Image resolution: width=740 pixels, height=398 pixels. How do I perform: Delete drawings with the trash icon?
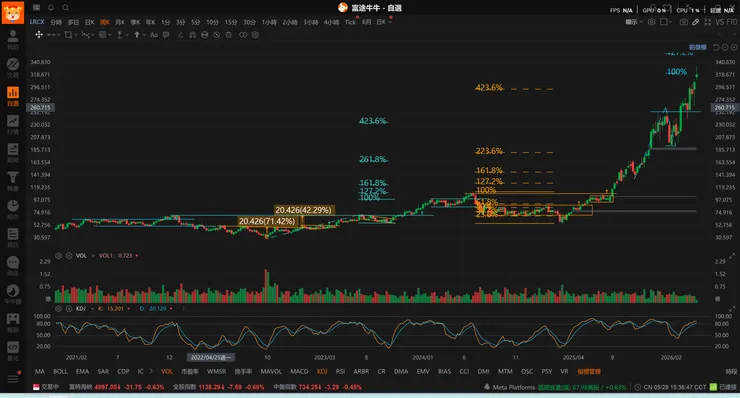coord(228,34)
